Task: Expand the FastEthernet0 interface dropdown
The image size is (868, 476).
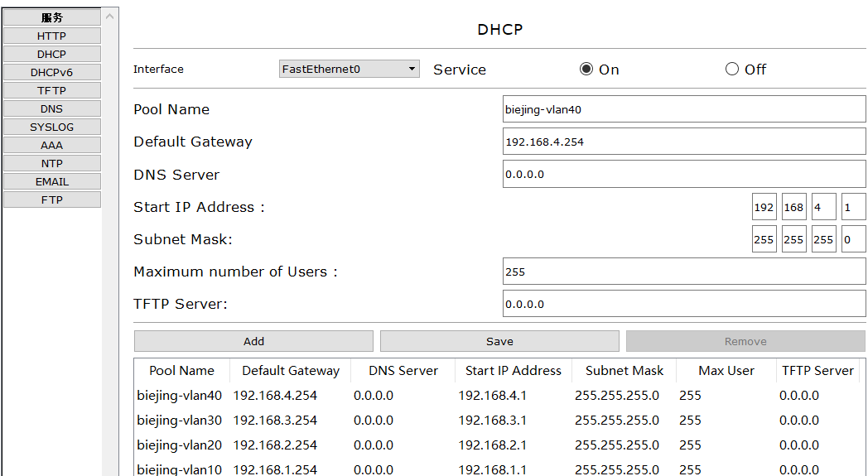Action: pos(349,70)
